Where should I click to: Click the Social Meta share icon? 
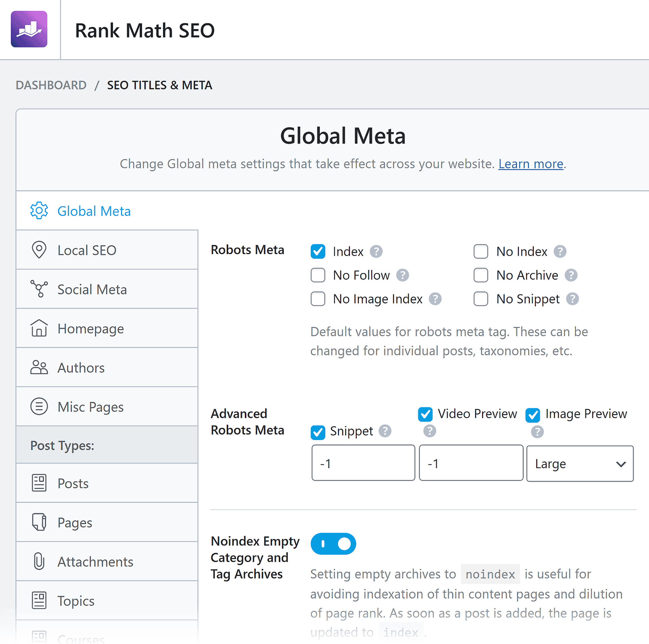pos(39,289)
